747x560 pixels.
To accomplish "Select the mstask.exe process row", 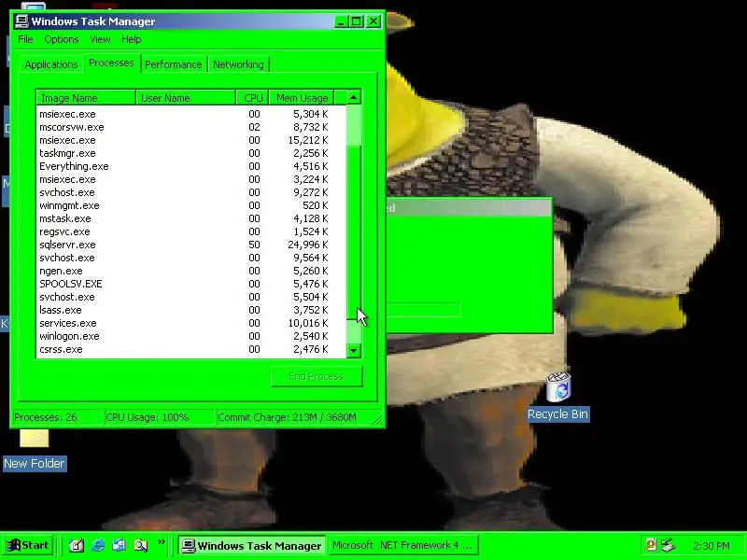I will pyautogui.click(x=191, y=218).
